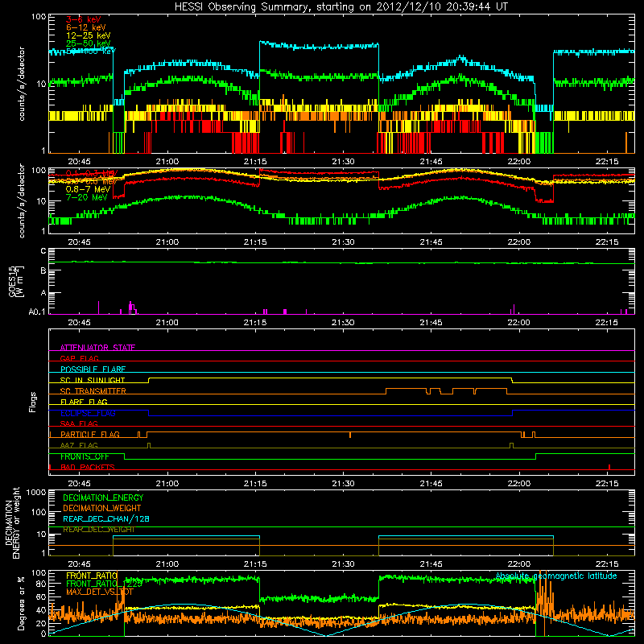Click the 20:45 tick below the decimation panel
644x644 pixels.
tap(79, 564)
